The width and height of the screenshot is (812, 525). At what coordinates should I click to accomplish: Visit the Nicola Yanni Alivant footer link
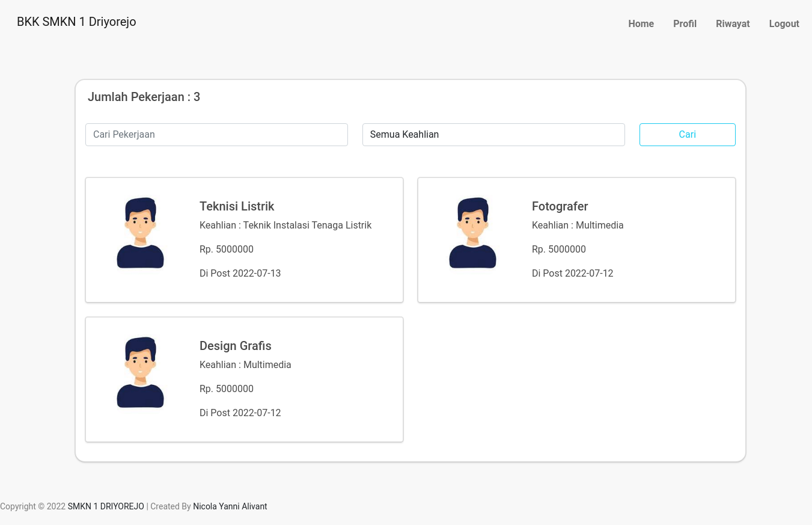(230, 506)
